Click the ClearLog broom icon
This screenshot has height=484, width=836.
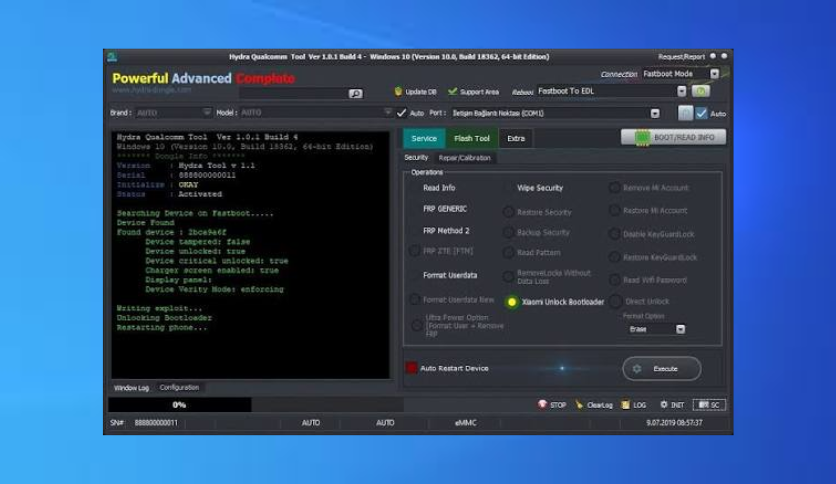(x=579, y=405)
